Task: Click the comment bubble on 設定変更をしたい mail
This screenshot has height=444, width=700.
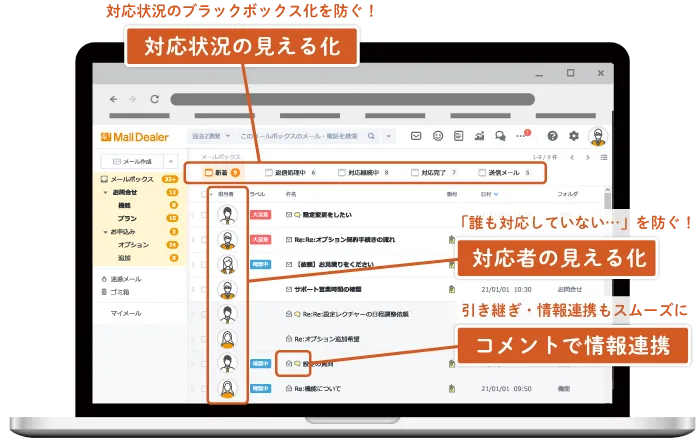Action: coord(297,214)
